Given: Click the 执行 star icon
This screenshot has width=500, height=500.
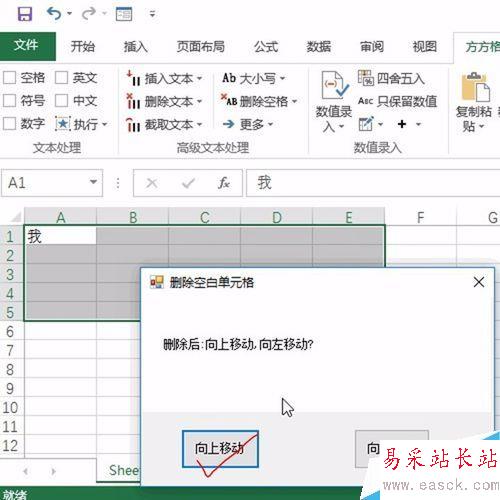Looking at the screenshot, I should [x=63, y=124].
